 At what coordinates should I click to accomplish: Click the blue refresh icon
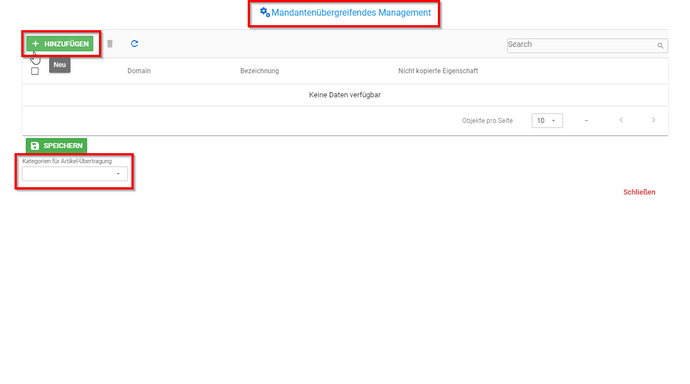134,44
